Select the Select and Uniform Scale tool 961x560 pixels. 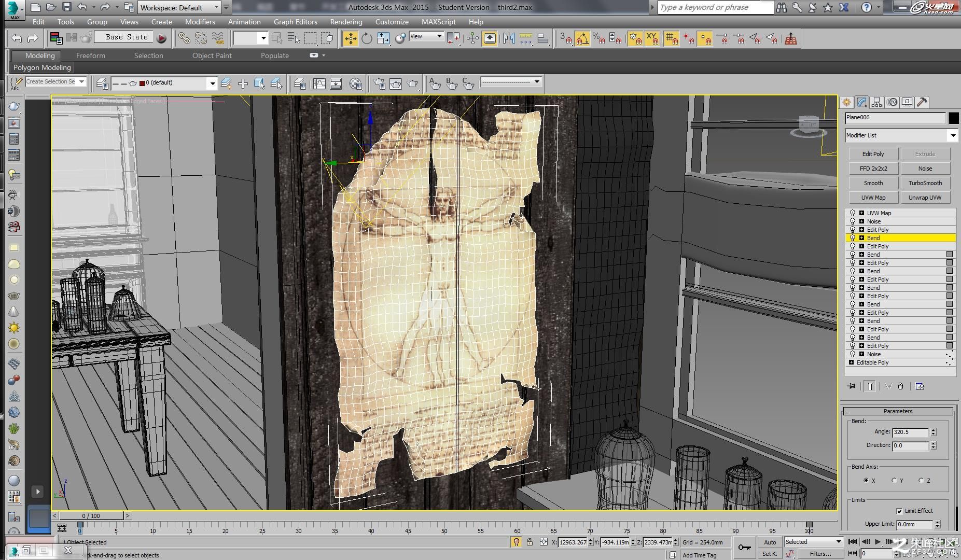(x=383, y=38)
